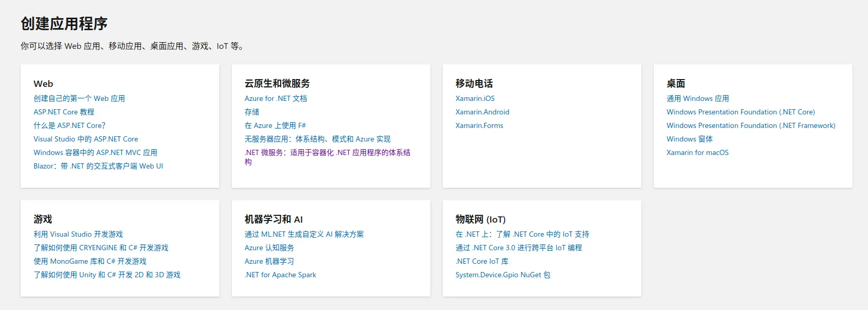
Task: Open the System.Device.Gpio NuGet 包 link
Action: click(x=503, y=275)
